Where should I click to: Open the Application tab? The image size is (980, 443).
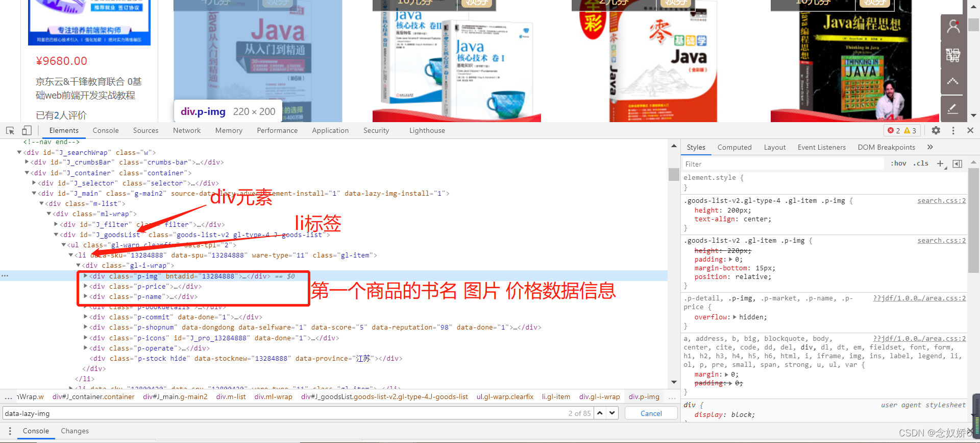(x=330, y=130)
